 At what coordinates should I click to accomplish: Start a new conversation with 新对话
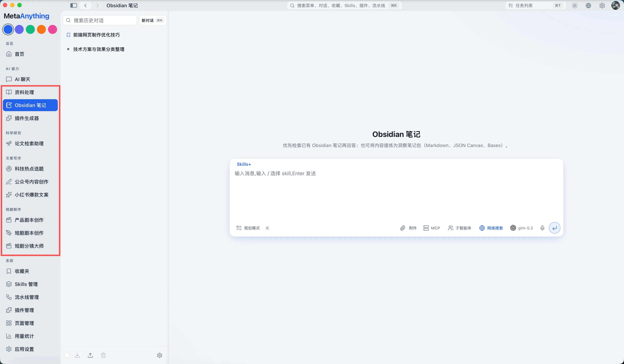tap(153, 20)
